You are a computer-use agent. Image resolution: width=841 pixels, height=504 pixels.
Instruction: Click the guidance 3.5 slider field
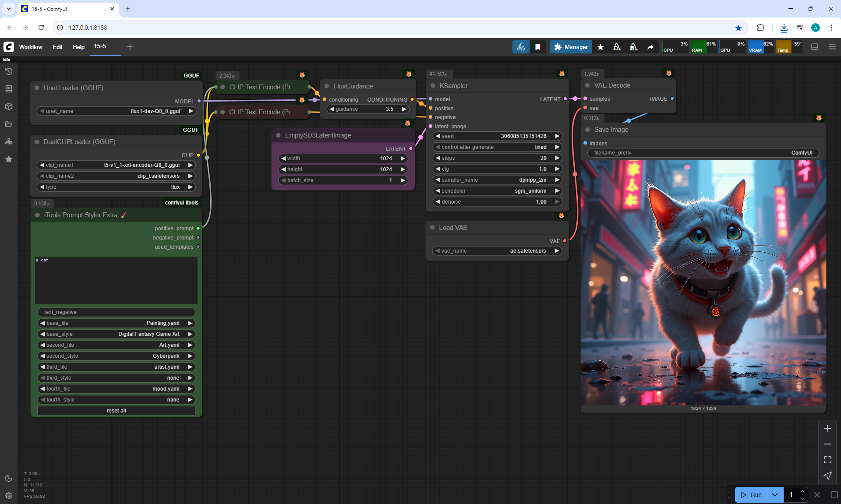click(x=367, y=109)
